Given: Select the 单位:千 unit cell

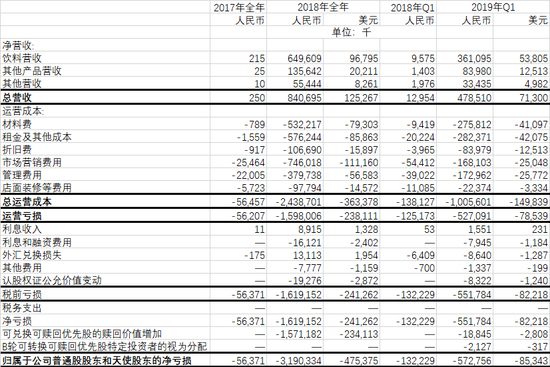Looking at the screenshot, I should click(x=351, y=32).
